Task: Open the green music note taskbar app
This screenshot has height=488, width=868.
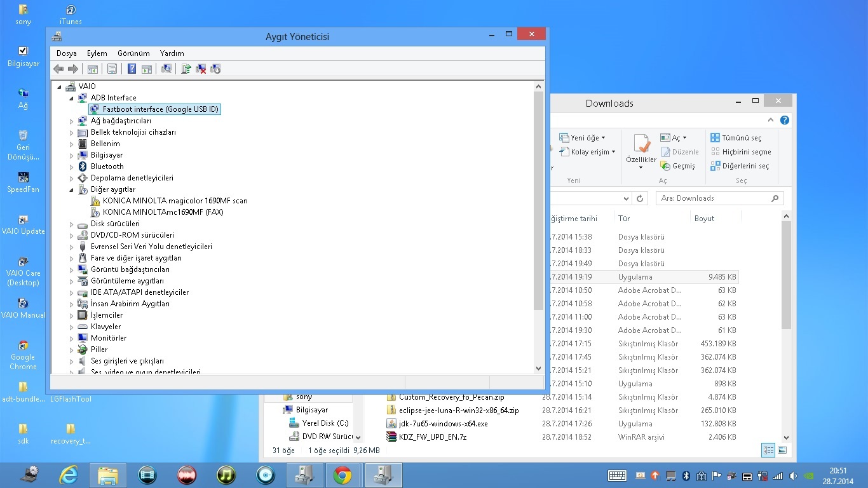Action: (226, 475)
